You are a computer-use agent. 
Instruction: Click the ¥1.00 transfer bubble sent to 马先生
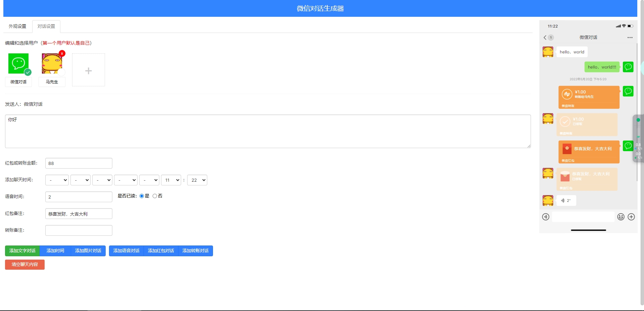(589, 97)
